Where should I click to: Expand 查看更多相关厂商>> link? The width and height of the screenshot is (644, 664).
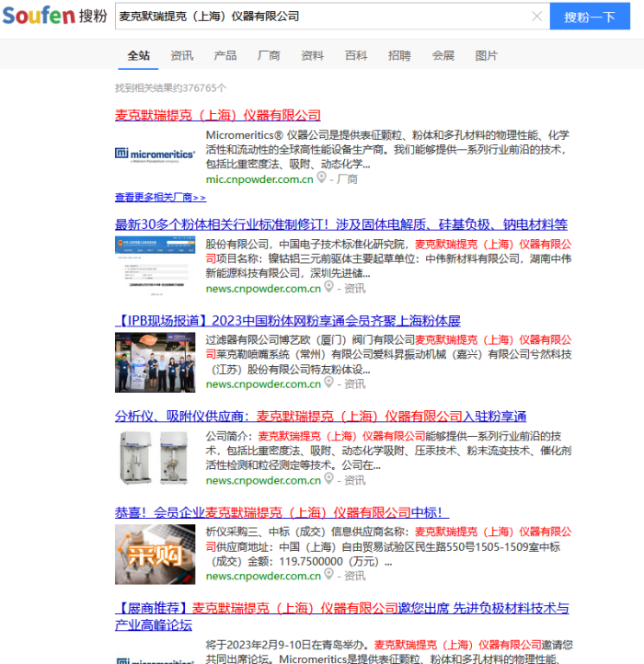click(x=160, y=197)
